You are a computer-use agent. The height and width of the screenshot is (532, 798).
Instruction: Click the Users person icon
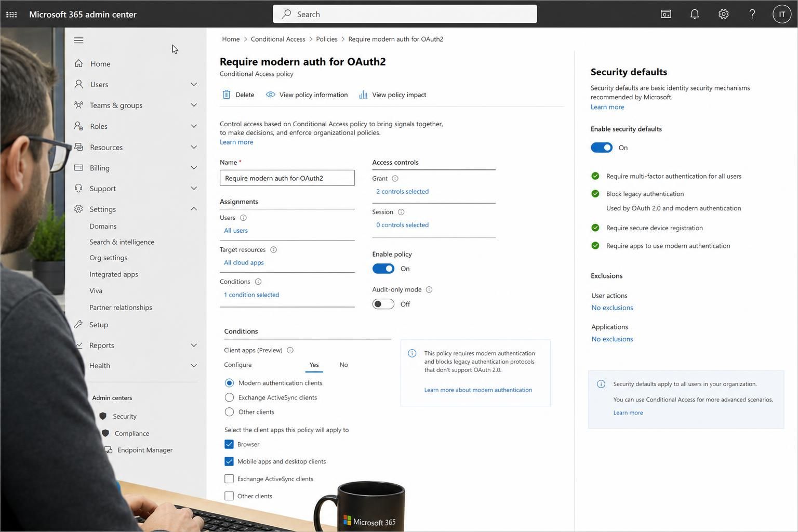tap(78, 84)
